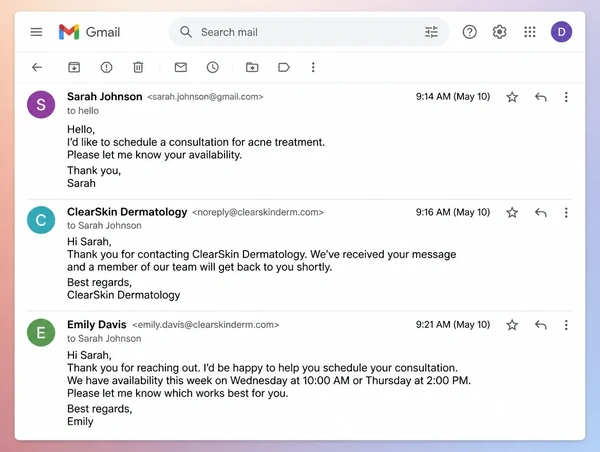Report conversation as spam
Screen dimensions: 600x452
tap(106, 67)
